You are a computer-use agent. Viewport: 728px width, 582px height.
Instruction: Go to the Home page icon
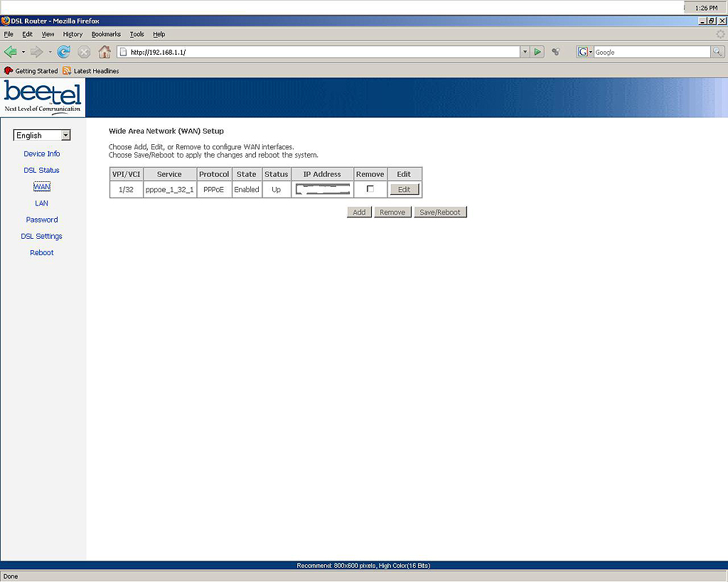coord(105,52)
